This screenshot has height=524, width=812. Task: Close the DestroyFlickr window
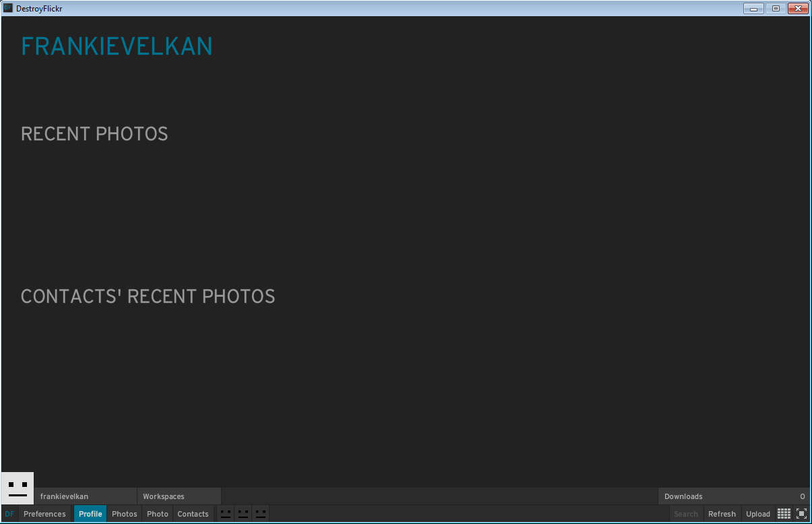point(798,8)
